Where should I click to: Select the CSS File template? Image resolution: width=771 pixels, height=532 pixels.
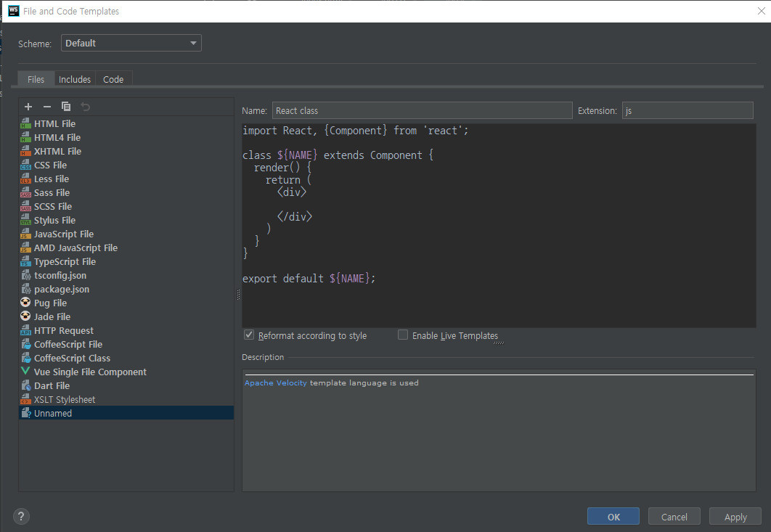point(126,165)
